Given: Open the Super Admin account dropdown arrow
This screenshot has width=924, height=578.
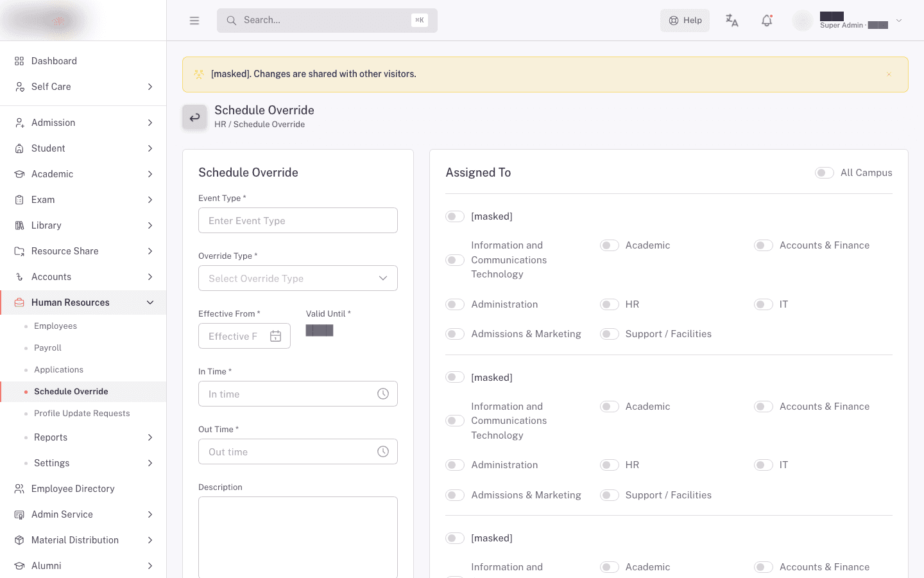Looking at the screenshot, I should click(x=899, y=21).
